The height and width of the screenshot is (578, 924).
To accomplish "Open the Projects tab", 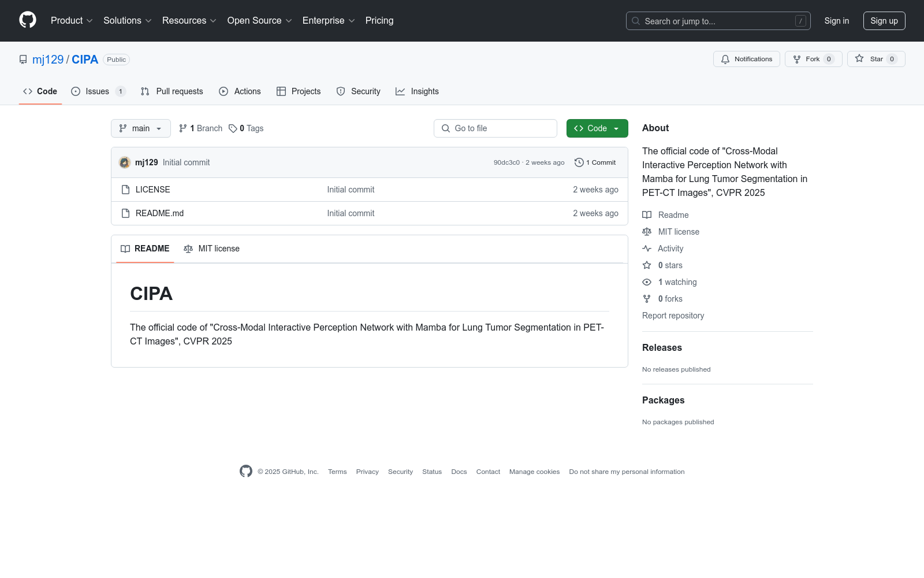I will [299, 91].
